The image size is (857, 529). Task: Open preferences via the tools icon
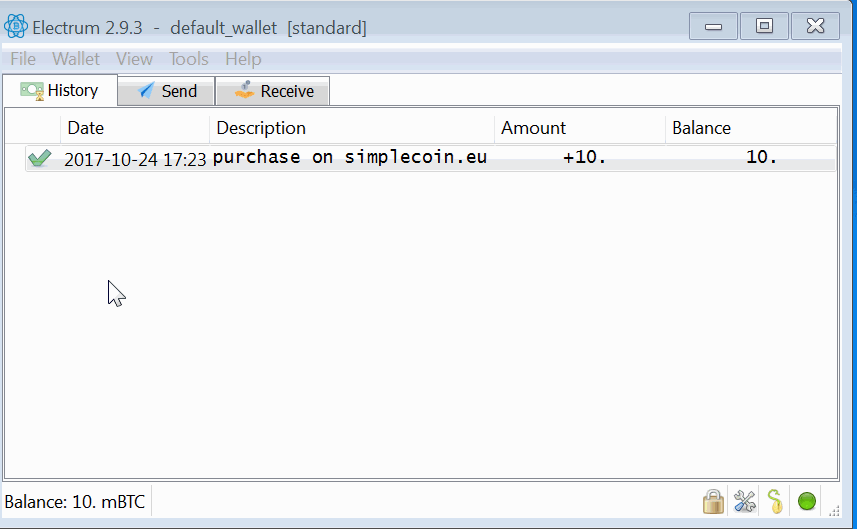(x=744, y=501)
